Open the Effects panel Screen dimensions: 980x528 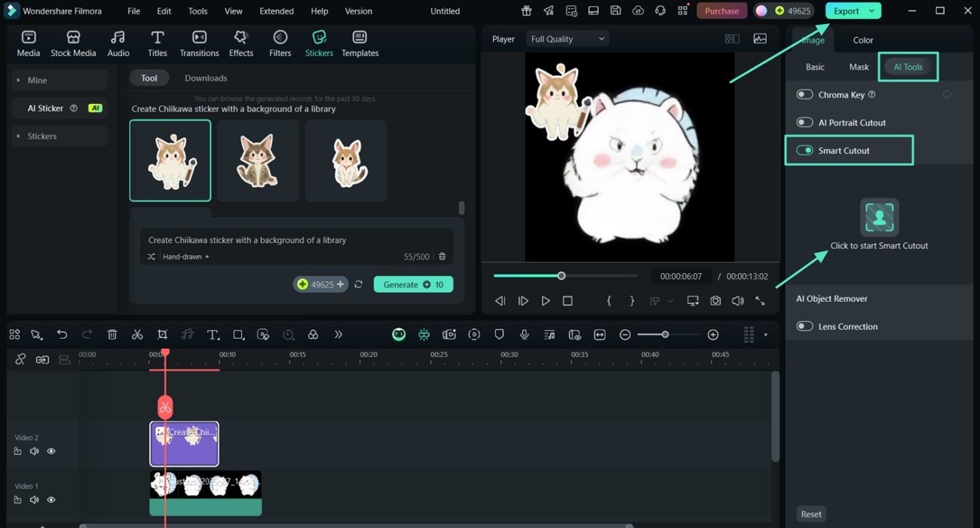(x=241, y=44)
